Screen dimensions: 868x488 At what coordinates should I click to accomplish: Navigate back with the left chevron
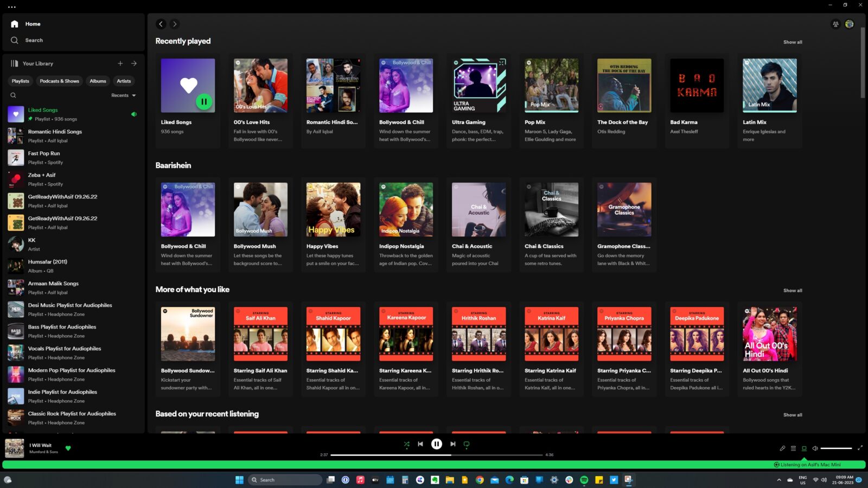pyautogui.click(x=161, y=24)
